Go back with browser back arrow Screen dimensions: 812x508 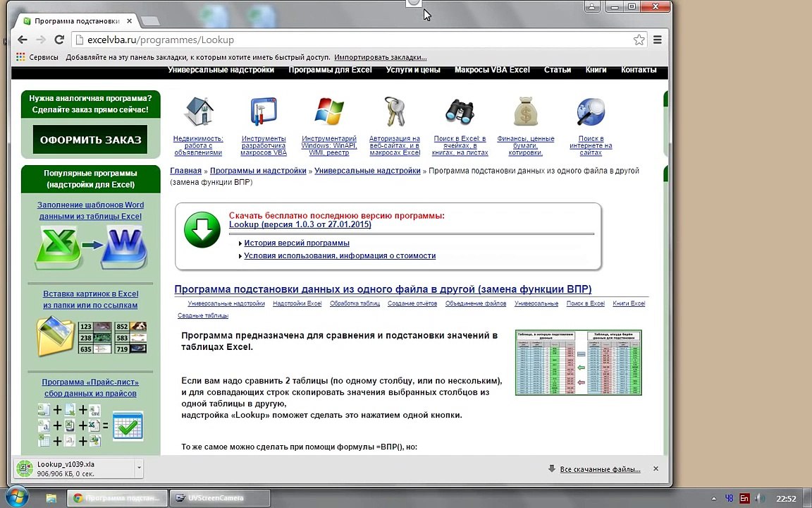23,40
